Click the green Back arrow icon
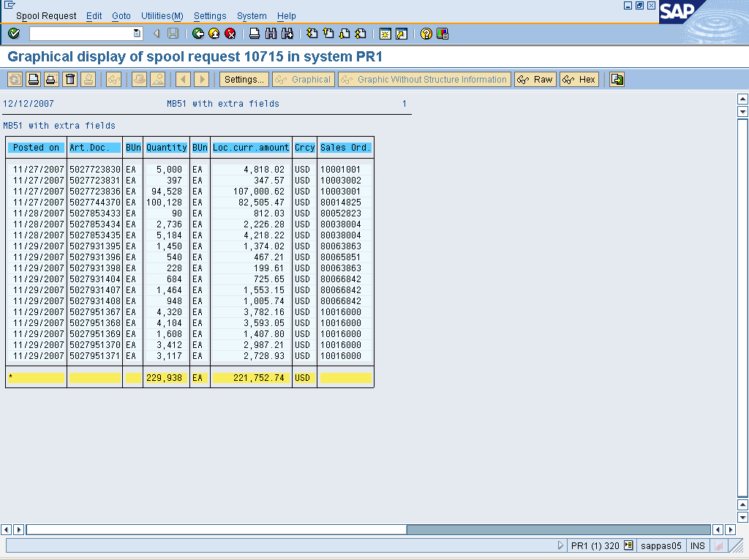 click(197, 34)
